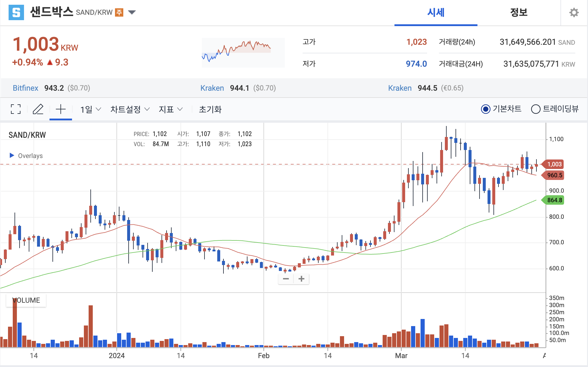Select the 트레이딩뷰 radio button
588x367 pixels.
(x=536, y=109)
